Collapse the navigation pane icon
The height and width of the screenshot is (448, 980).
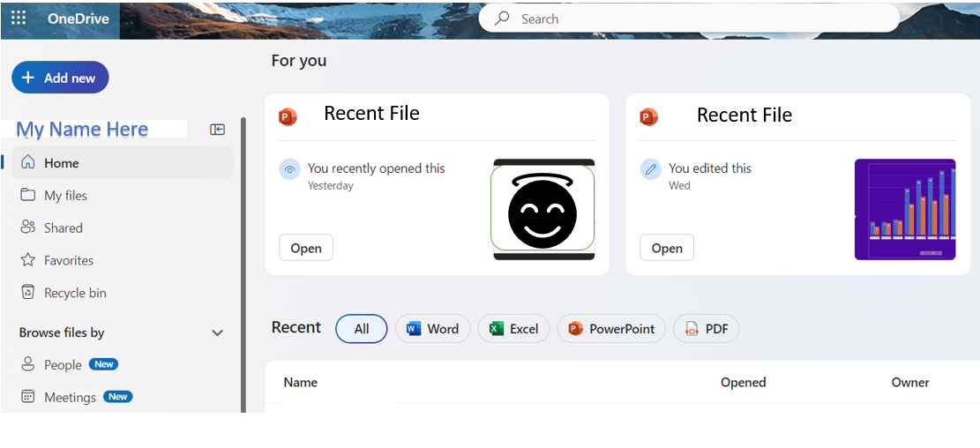(218, 130)
